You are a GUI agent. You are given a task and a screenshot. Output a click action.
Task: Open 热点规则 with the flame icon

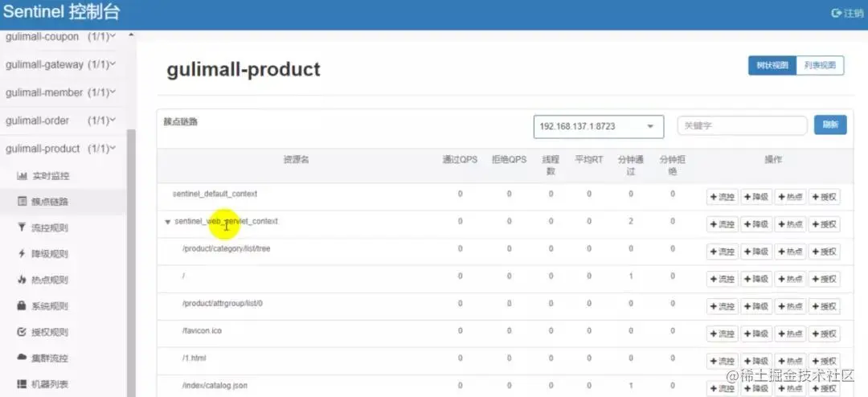pos(23,280)
